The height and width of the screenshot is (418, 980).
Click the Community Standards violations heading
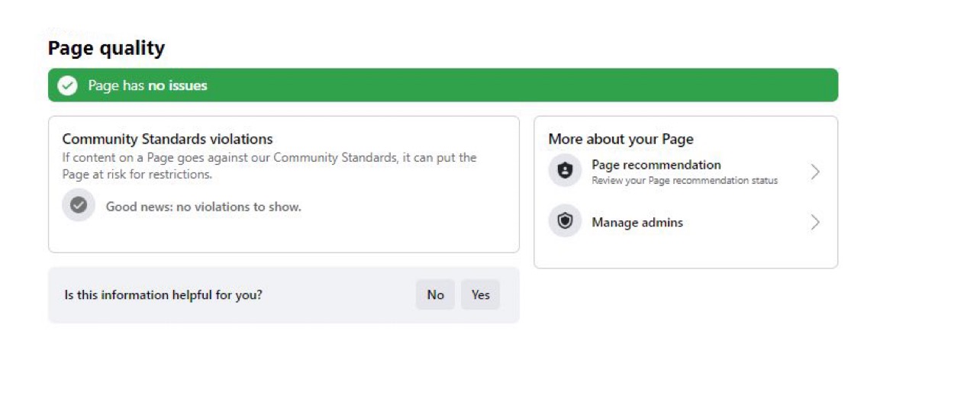[167, 139]
